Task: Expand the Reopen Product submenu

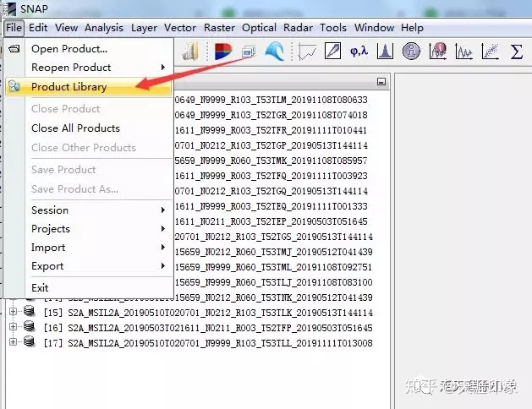Action: [98, 68]
